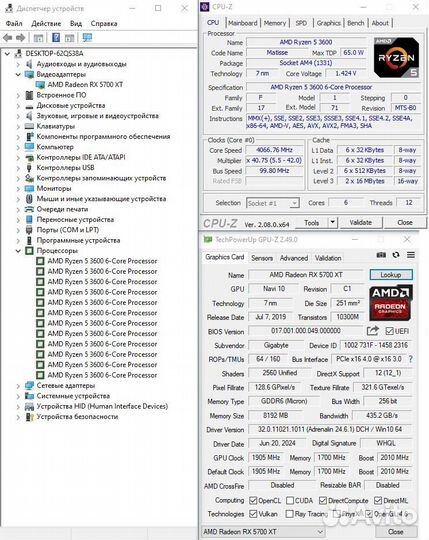Click the Аудиовходы и аудиовыходы speaker icon
The height and width of the screenshot is (540, 429).
coord(30,64)
